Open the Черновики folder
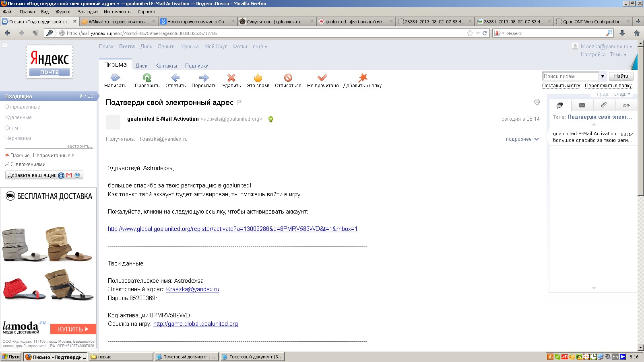The width and height of the screenshot is (644, 362). point(18,138)
